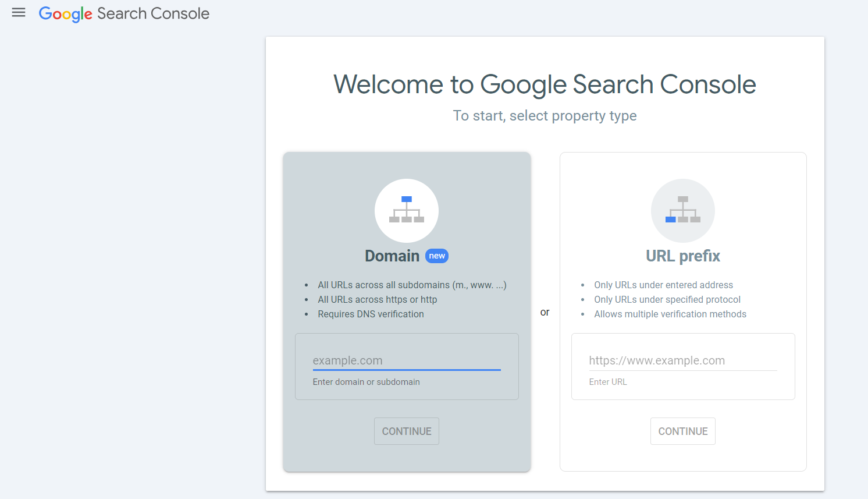Screen dimensions: 868x499
Task: Open the hamburger main menu
Action: (x=19, y=13)
